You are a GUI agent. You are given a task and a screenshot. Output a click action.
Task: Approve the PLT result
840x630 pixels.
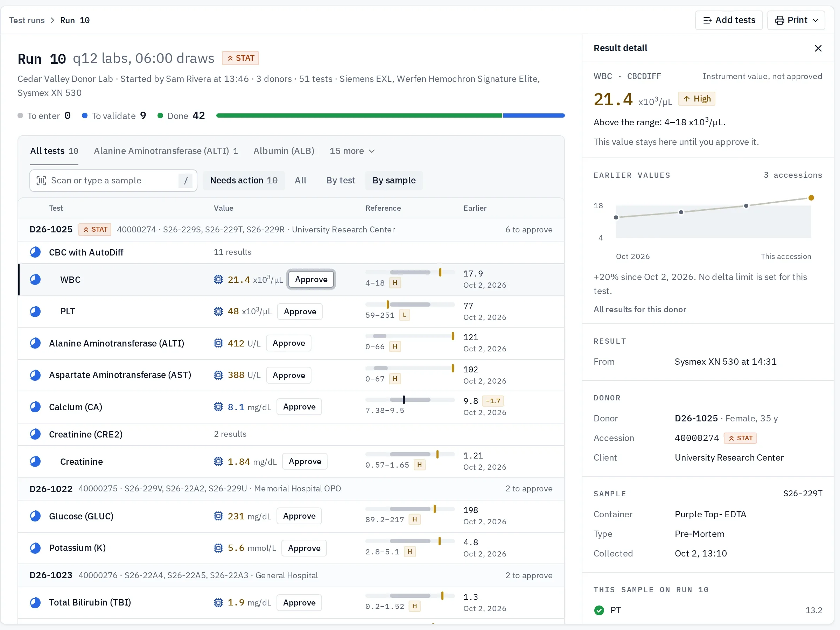[300, 311]
